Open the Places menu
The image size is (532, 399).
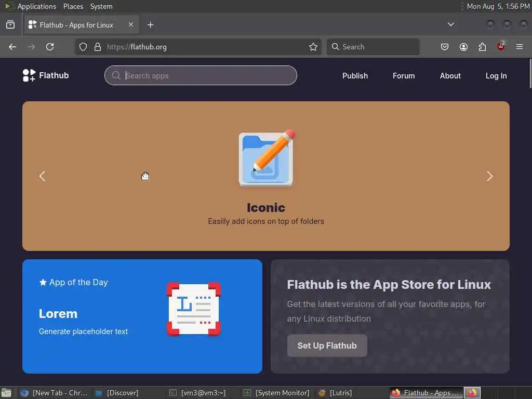[73, 6]
